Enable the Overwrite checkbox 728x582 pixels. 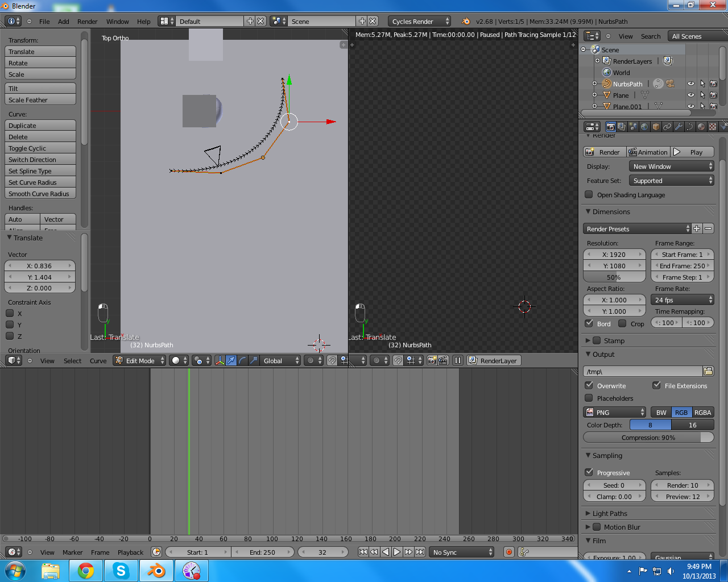pyautogui.click(x=589, y=385)
